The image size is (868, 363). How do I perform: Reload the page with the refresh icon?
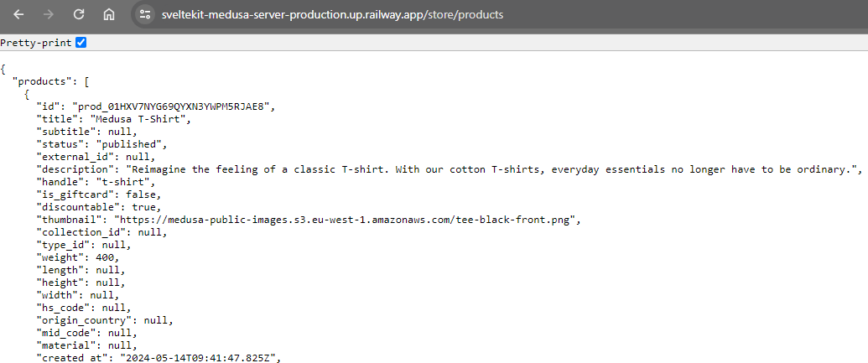coord(79,15)
